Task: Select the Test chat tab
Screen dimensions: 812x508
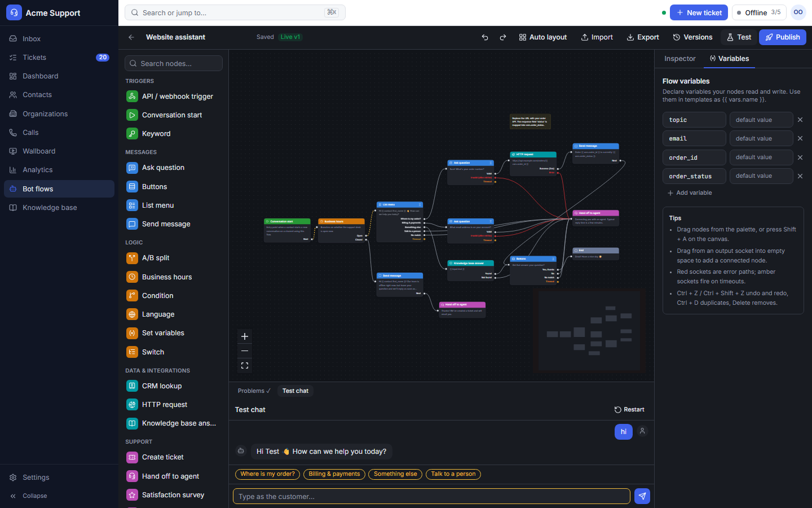Action: click(x=295, y=391)
